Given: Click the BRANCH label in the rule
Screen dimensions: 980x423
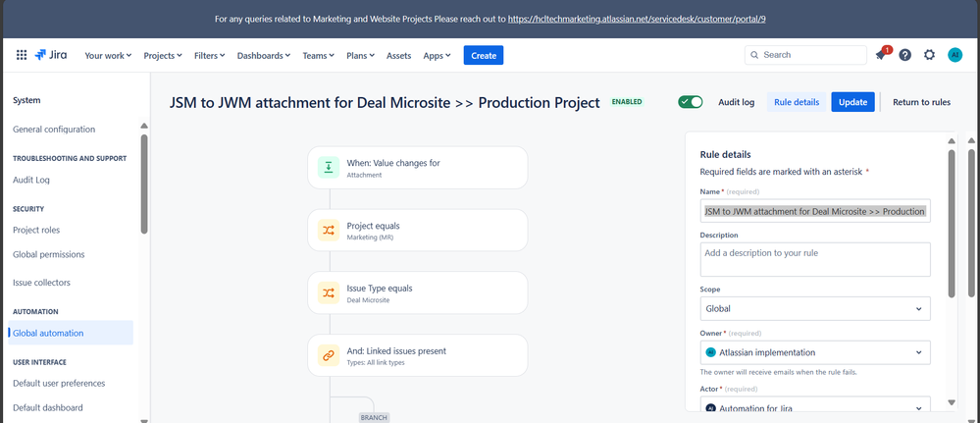Looking at the screenshot, I should (374, 417).
